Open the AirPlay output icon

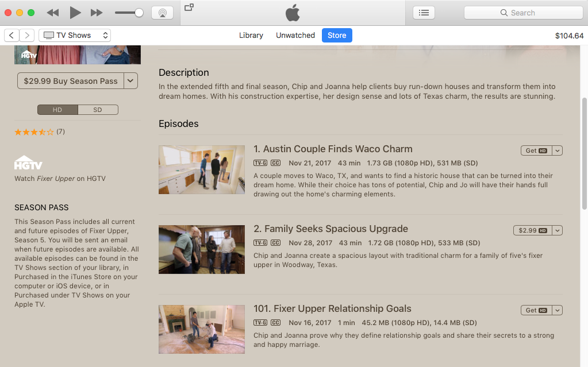[162, 13]
